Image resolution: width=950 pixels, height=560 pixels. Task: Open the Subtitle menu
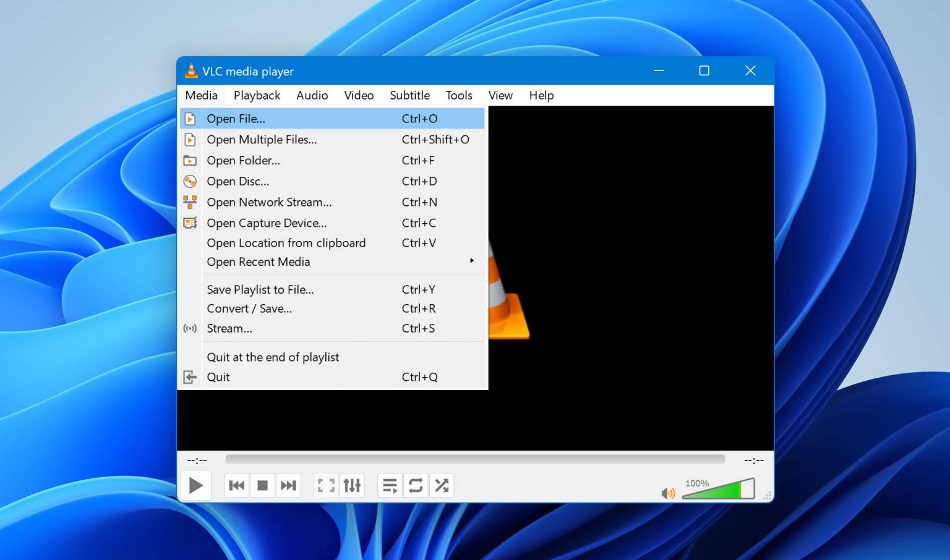409,95
